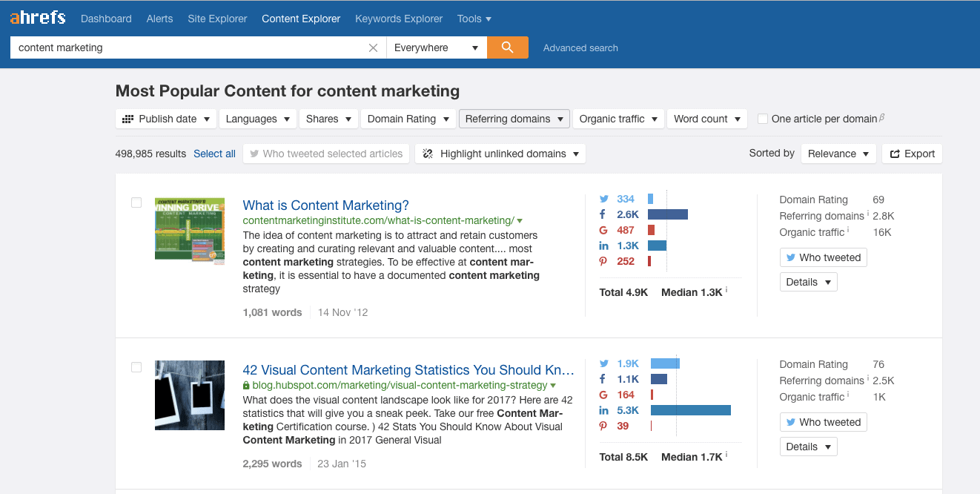Viewport: 980px width, 494px height.
Task: Click the ahrefs logo
Action: [x=38, y=17]
